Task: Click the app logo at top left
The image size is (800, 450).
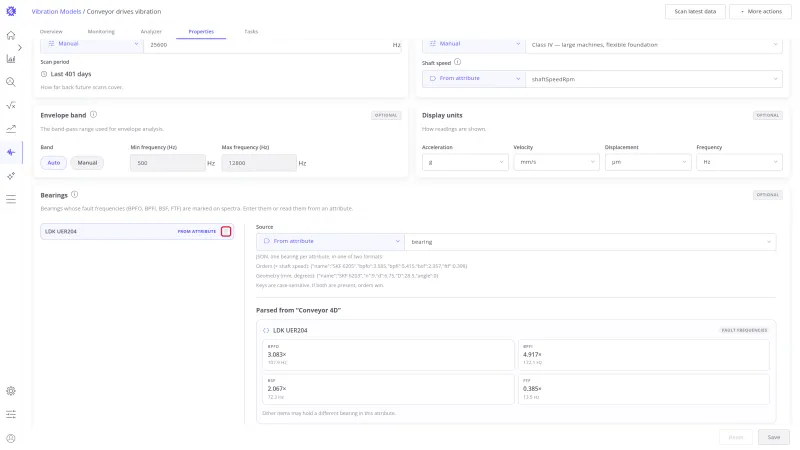Action: click(11, 11)
